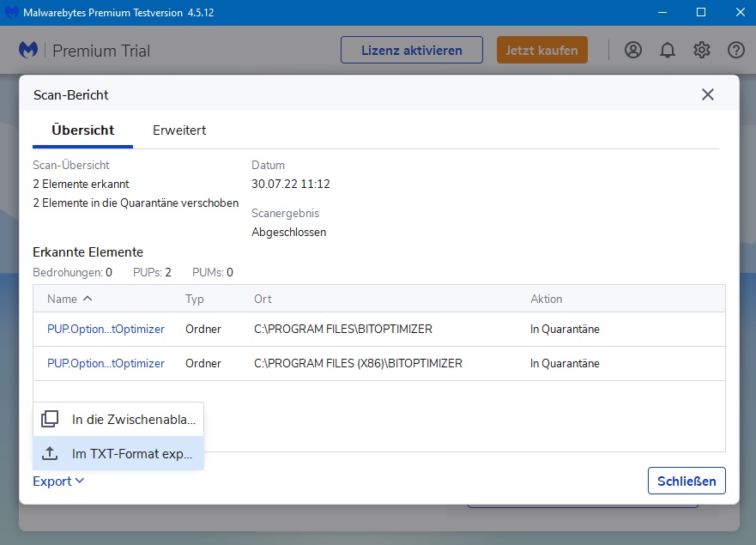Image resolution: width=756 pixels, height=545 pixels.
Task: Click '2 Elemente in die Quarantäne verschoben'
Action: pos(136,203)
